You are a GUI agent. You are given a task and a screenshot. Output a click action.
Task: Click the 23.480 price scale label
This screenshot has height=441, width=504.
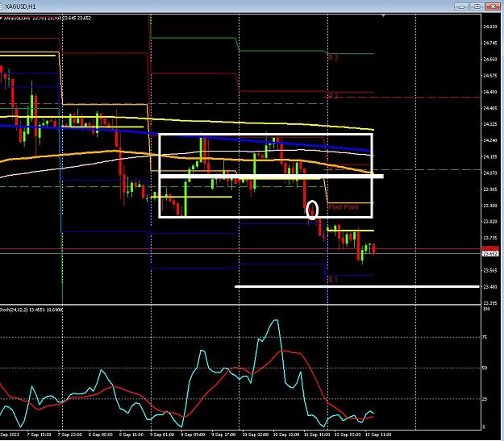tap(490, 287)
